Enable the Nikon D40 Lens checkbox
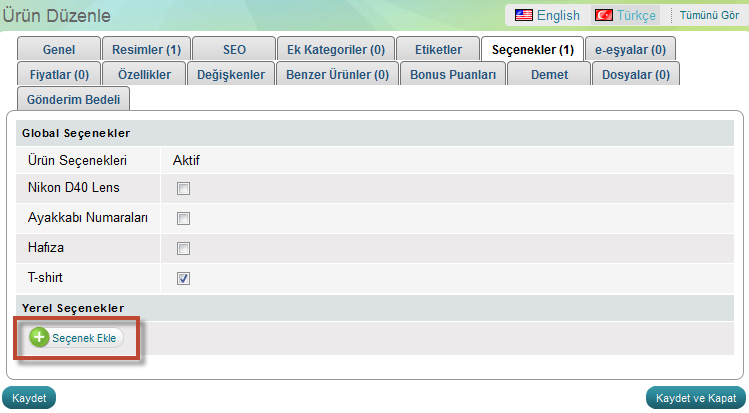This screenshot has width=749, height=413. [184, 187]
